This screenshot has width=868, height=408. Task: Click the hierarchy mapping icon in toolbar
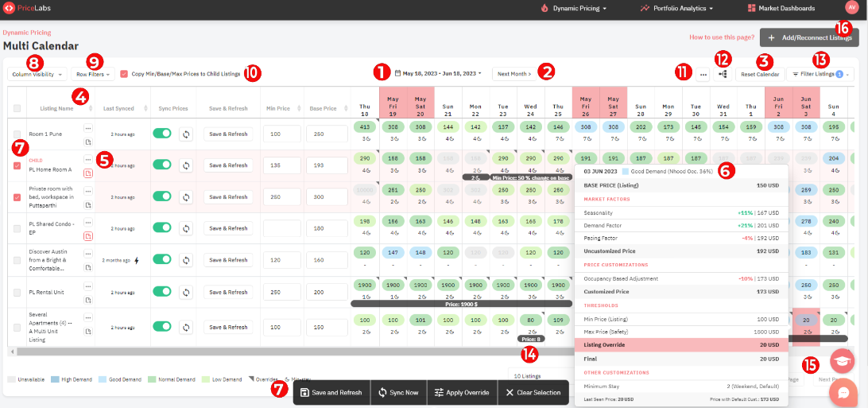(x=723, y=74)
